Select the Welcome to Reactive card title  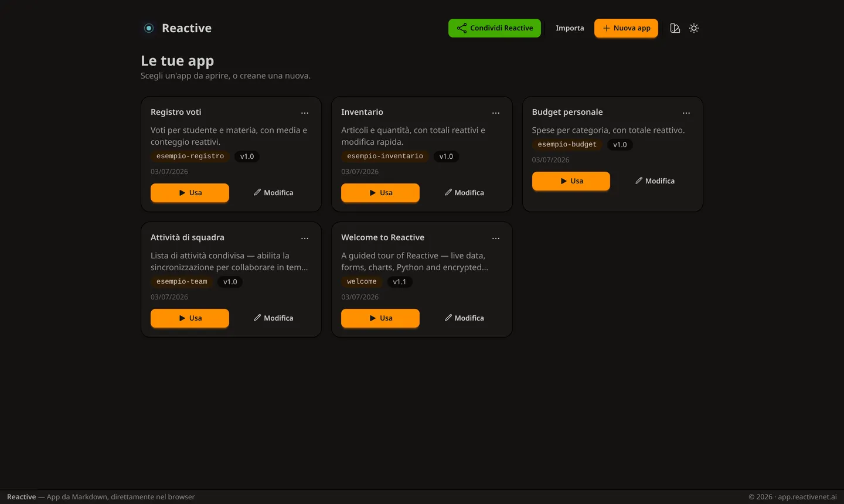[x=383, y=237]
